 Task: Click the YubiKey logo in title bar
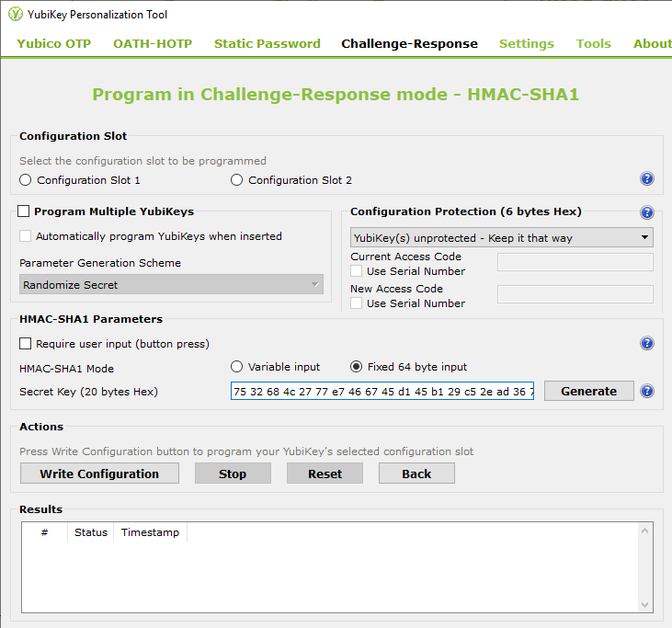click(x=15, y=15)
